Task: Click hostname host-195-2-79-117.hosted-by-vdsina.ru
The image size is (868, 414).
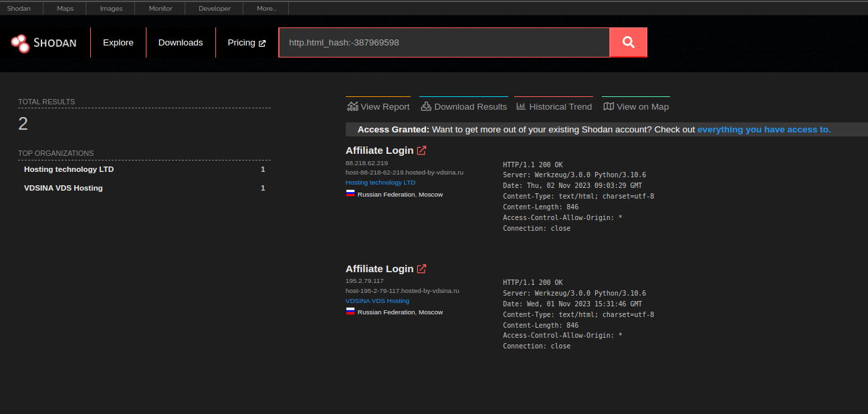Action: click(403, 290)
